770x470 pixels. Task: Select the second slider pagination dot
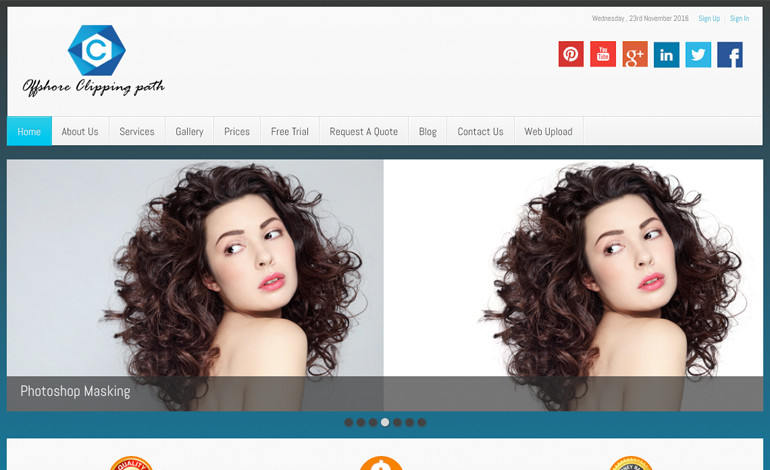click(x=361, y=422)
